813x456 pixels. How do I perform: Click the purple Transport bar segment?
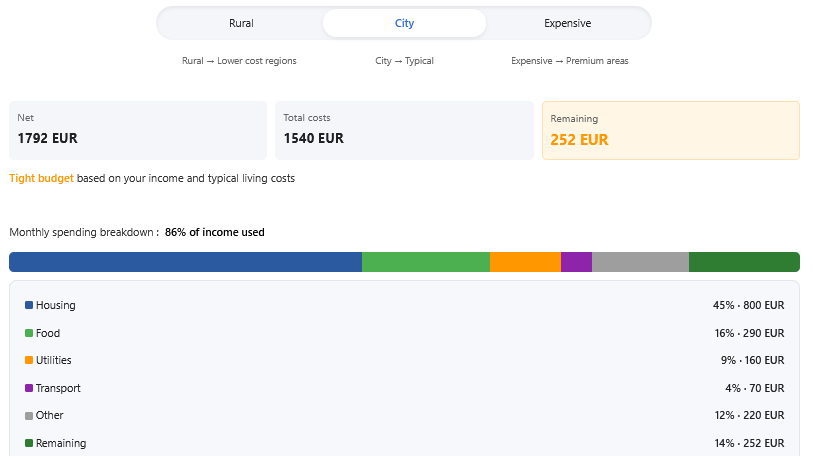[577, 262]
